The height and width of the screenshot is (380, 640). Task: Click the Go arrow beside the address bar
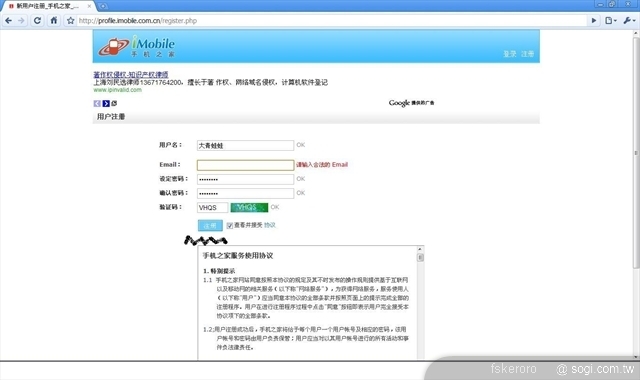[x=594, y=20]
